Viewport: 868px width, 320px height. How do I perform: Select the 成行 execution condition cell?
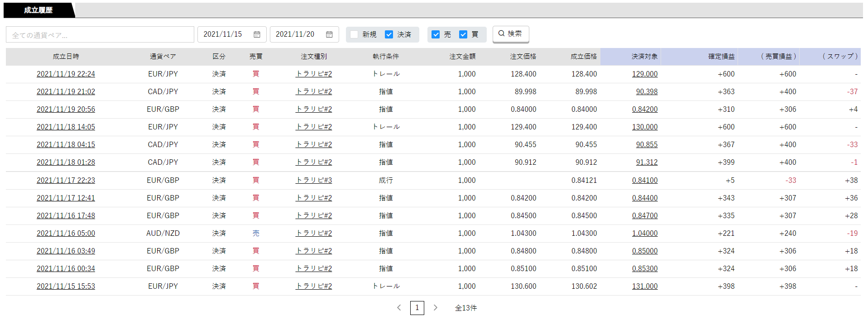tap(386, 180)
